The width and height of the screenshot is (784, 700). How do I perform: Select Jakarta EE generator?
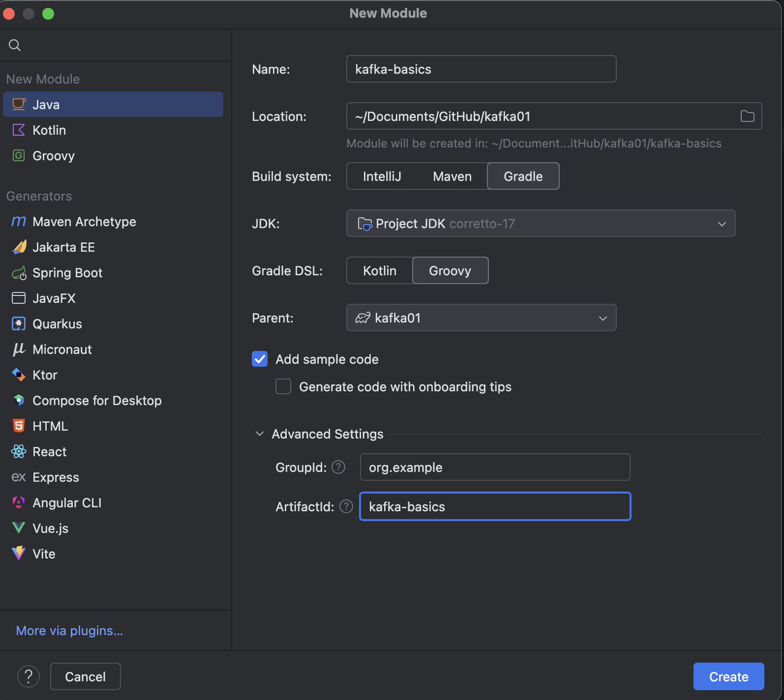pos(113,247)
